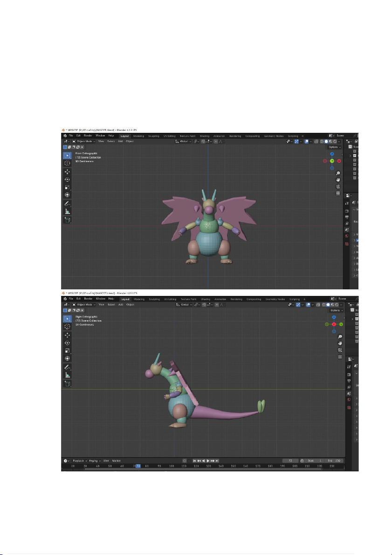
Task: Switch to Animation workspace tab in bottom window
Action: pyautogui.click(x=220, y=299)
